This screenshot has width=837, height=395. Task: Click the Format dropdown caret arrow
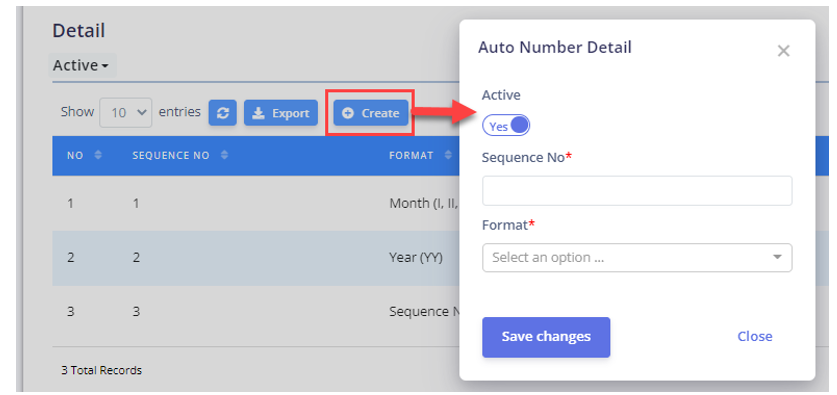pyautogui.click(x=777, y=257)
